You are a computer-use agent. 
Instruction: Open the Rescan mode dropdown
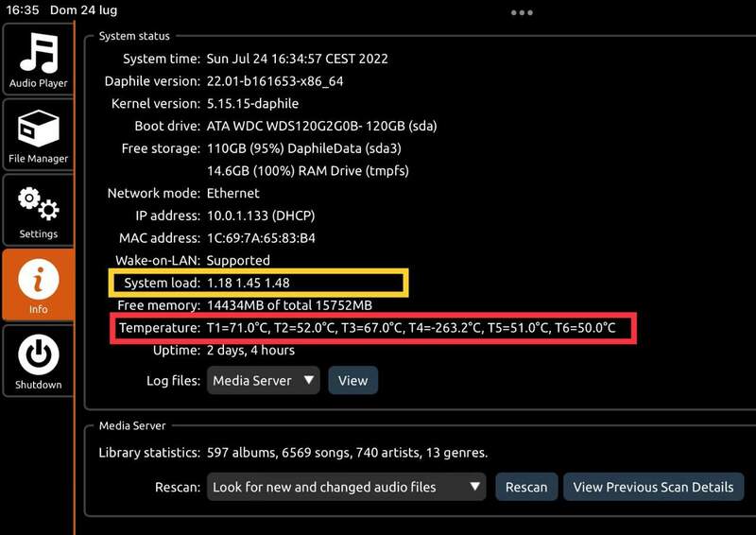[x=346, y=487]
